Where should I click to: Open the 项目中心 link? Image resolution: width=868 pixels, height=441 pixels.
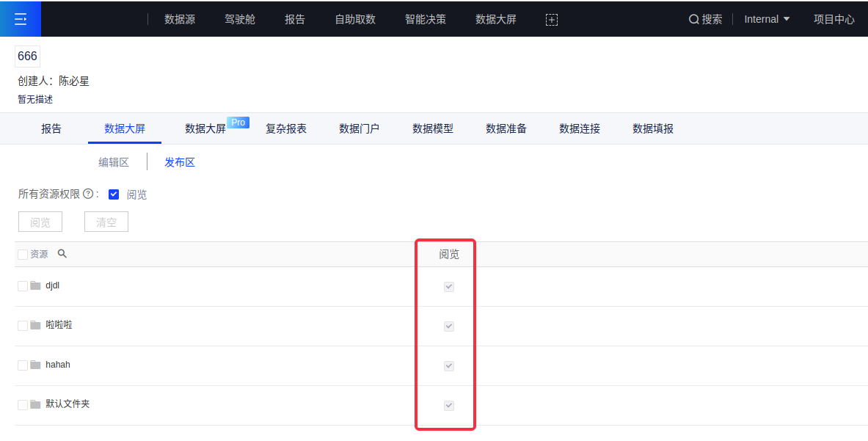(834, 20)
